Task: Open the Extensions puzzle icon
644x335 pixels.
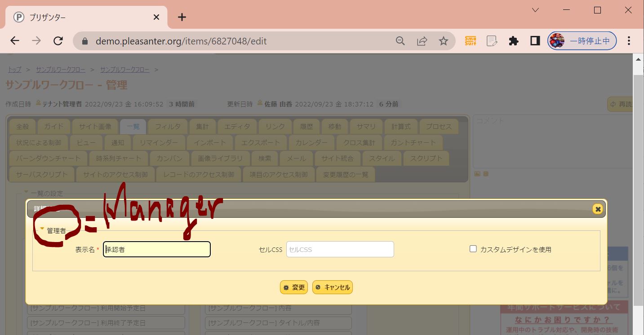Action: point(513,41)
